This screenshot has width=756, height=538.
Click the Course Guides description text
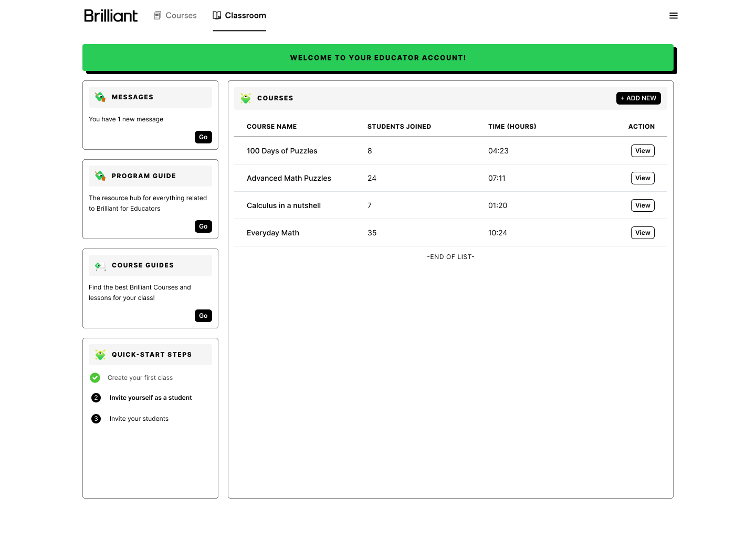(140, 293)
